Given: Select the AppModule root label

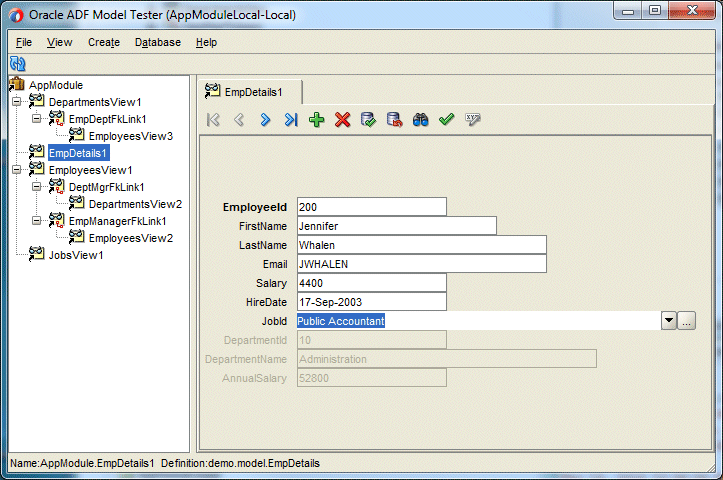Looking at the screenshot, I should click(x=56, y=85).
